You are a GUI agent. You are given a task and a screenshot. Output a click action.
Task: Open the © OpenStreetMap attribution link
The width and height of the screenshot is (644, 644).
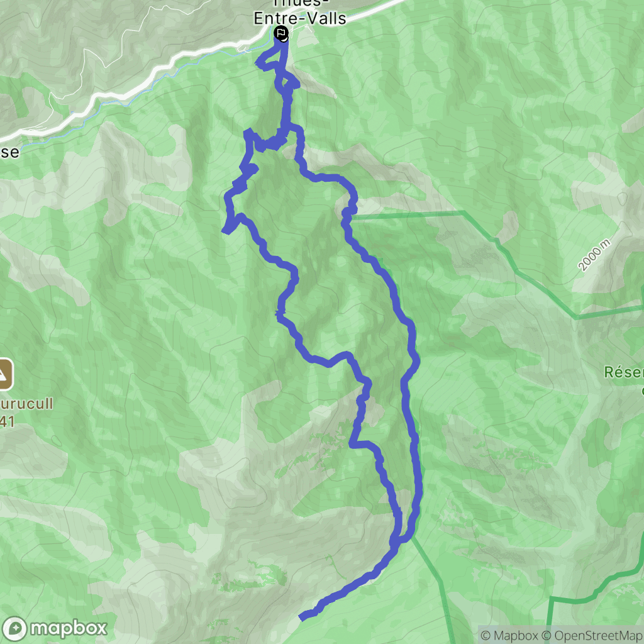[592, 636]
